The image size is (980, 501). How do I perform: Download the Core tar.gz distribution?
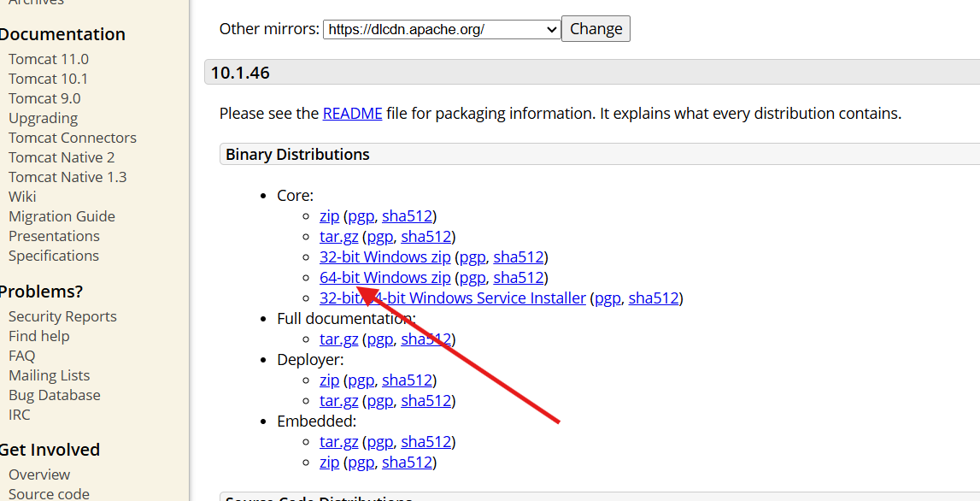[x=338, y=237]
